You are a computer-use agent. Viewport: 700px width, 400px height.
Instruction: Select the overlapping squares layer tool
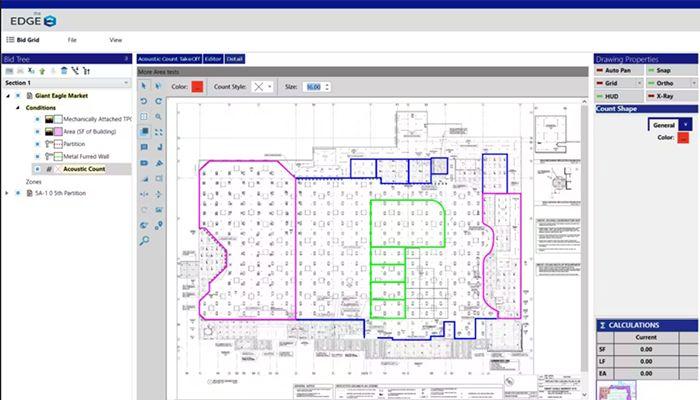144,132
